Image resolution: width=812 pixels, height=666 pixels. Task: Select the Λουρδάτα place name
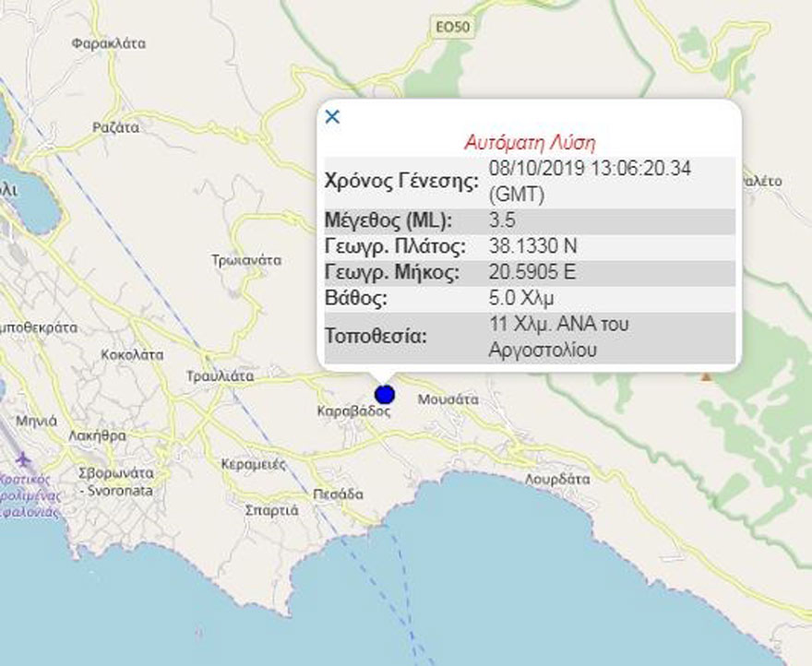click(x=557, y=480)
